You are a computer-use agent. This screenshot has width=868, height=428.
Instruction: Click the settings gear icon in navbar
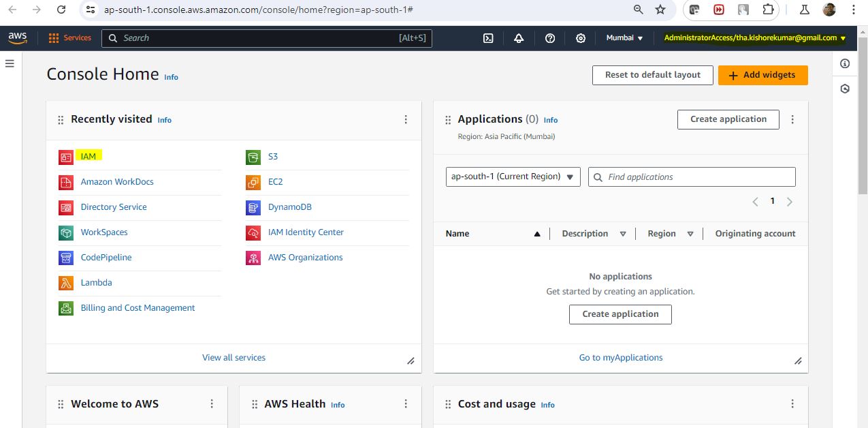(x=581, y=38)
